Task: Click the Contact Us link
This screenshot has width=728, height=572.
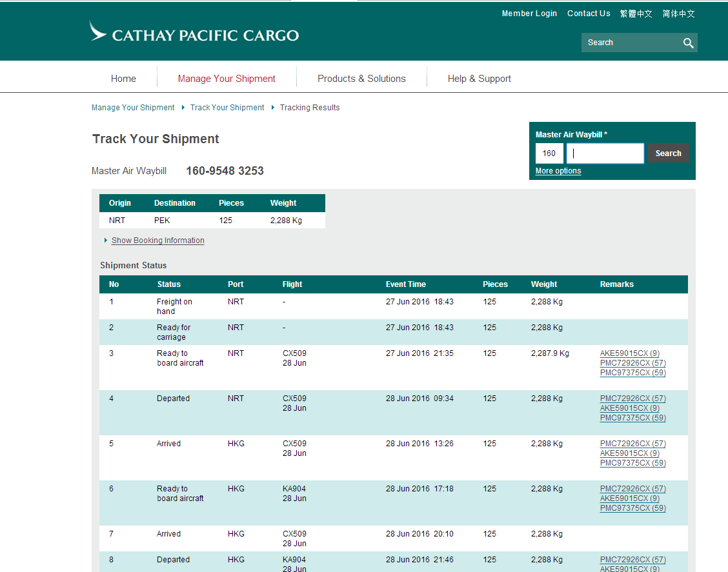Action: (589, 14)
